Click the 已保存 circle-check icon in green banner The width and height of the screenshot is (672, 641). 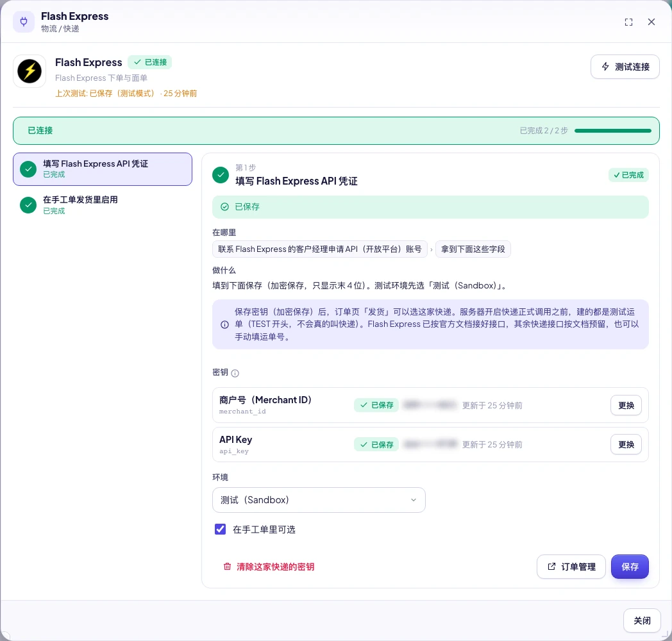224,207
